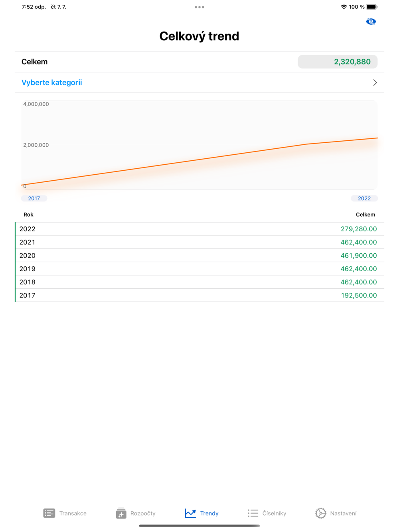Select the 2017 start year pill

[x=34, y=198]
